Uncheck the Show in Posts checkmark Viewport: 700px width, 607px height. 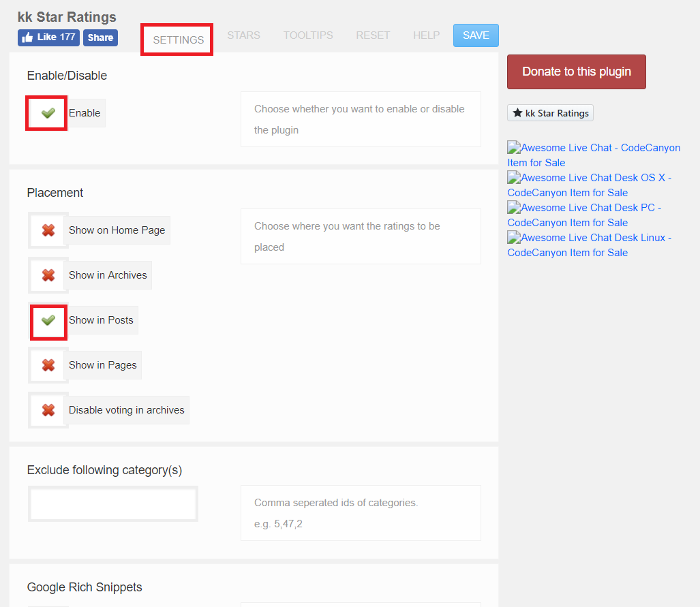(x=48, y=320)
